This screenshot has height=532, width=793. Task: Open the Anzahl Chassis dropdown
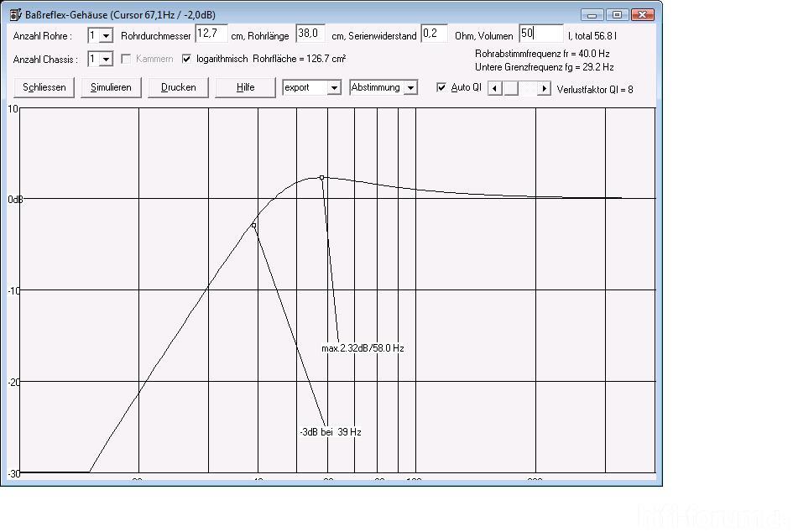pyautogui.click(x=107, y=60)
